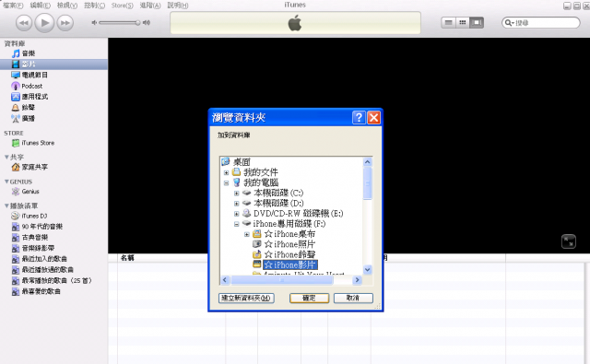Image resolution: width=590 pixels, height=364 pixels.
Task: Click folder tree scroll right arrow
Action: pyautogui.click(x=357, y=280)
